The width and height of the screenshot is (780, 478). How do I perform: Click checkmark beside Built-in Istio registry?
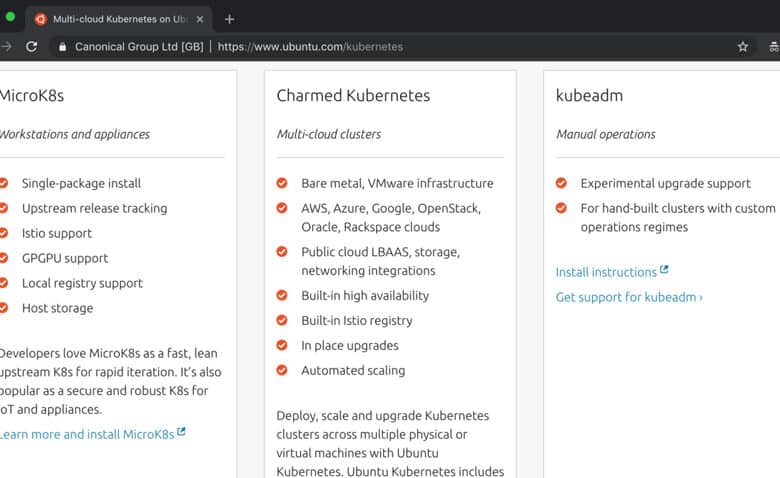[x=282, y=320]
